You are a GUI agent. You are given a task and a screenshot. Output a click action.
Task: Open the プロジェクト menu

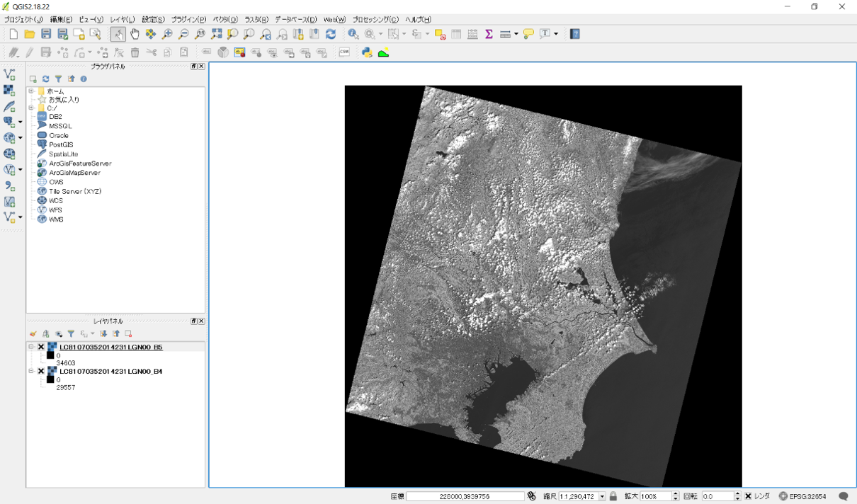pos(23,20)
